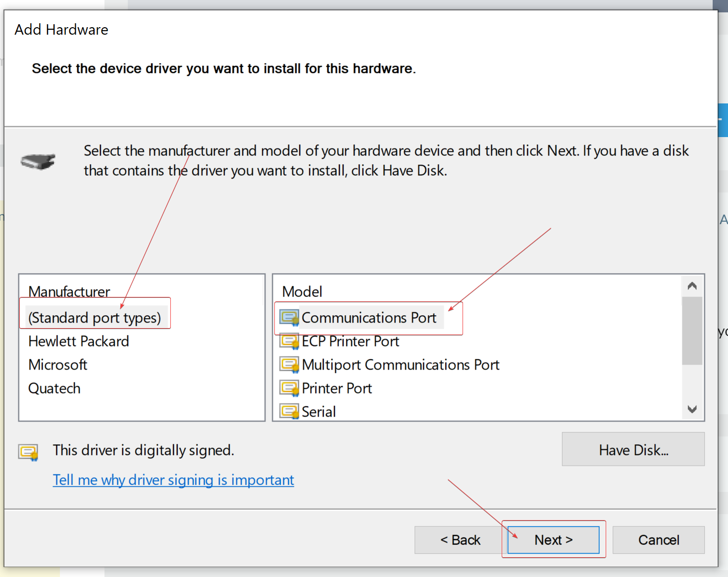This screenshot has height=577, width=728.
Task: Click the Communications Port driver icon
Action: 289,318
